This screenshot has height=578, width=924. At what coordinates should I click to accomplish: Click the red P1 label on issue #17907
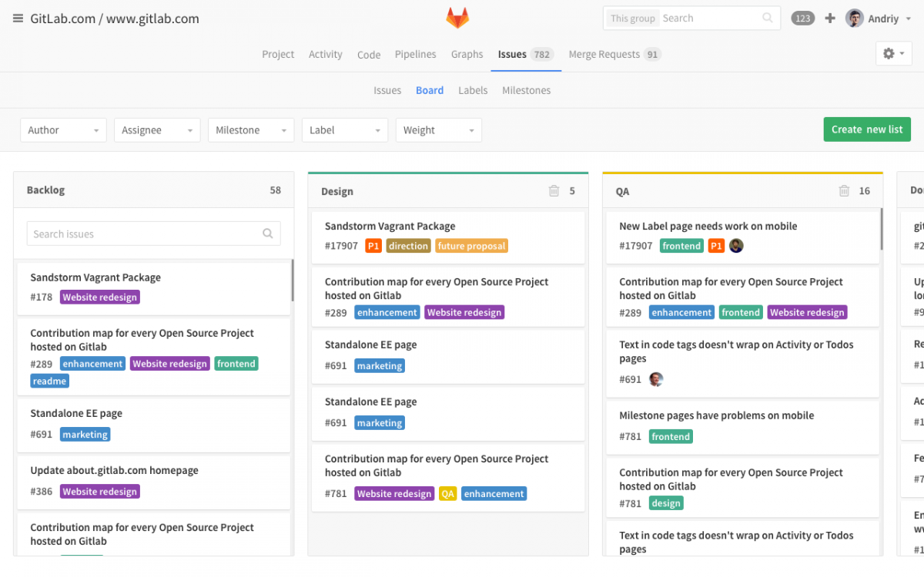(373, 246)
